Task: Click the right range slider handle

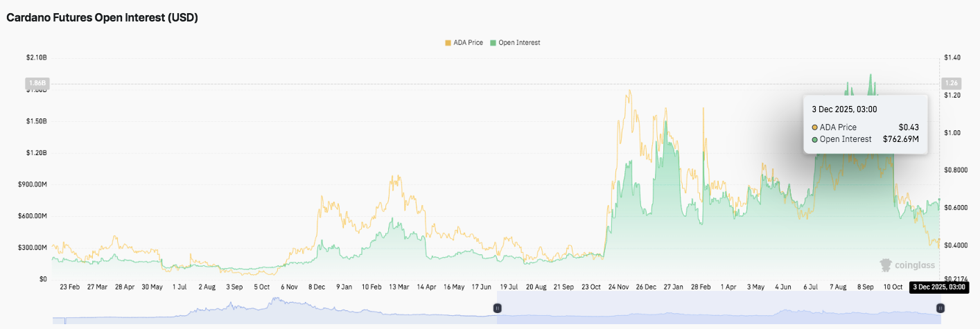Action: [940, 308]
